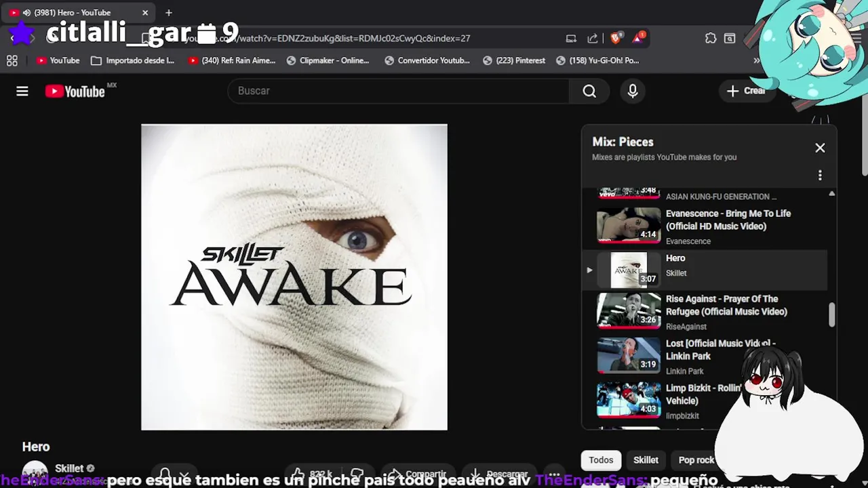The width and height of the screenshot is (868, 488).
Task: Click the Evanescence channel name
Action: (x=688, y=241)
